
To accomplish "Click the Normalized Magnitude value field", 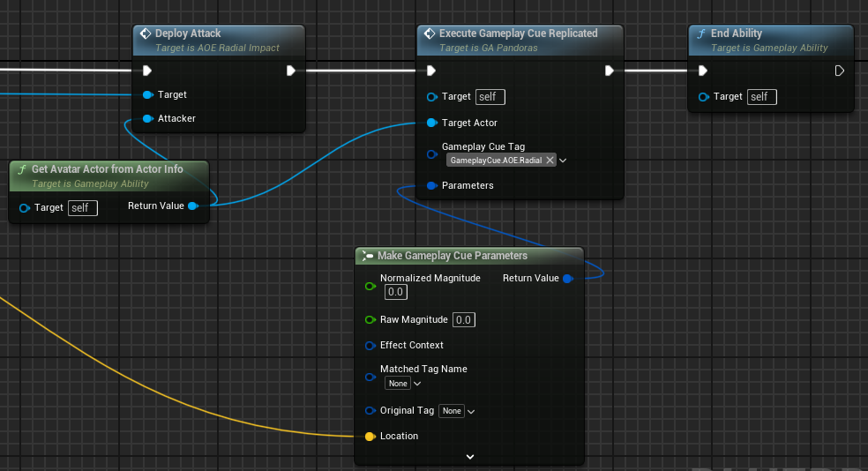I will click(x=396, y=292).
